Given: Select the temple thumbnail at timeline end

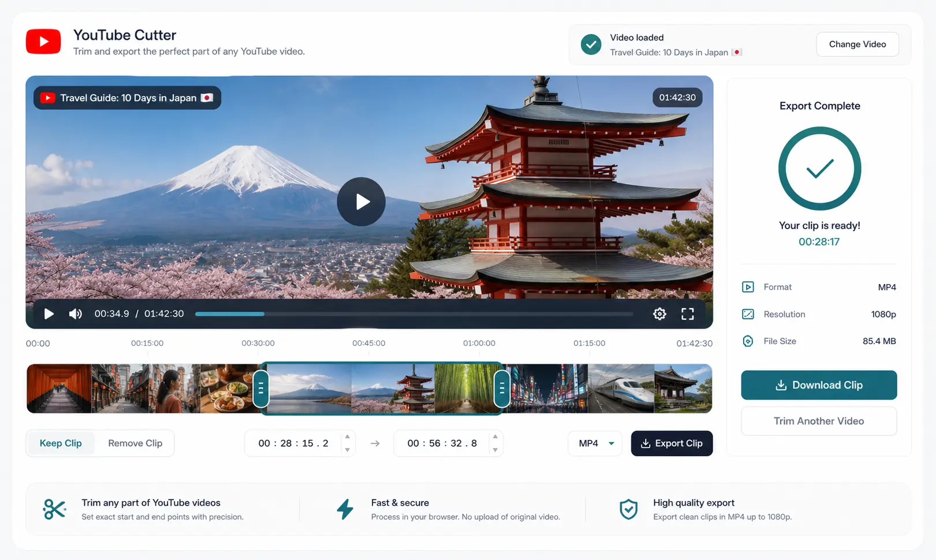Looking at the screenshot, I should click(683, 389).
